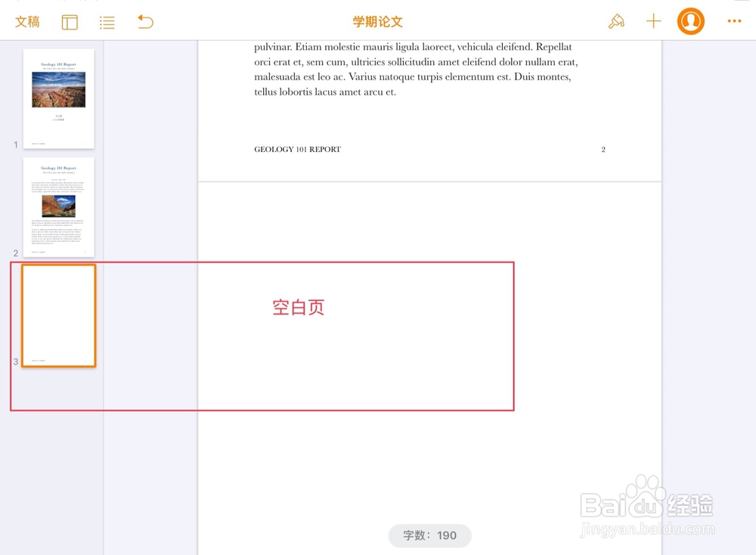Tap the Insert plus icon

(653, 21)
